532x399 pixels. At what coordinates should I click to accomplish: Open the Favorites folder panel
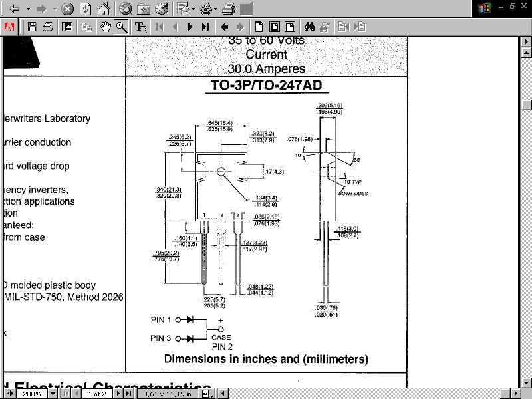144,9
